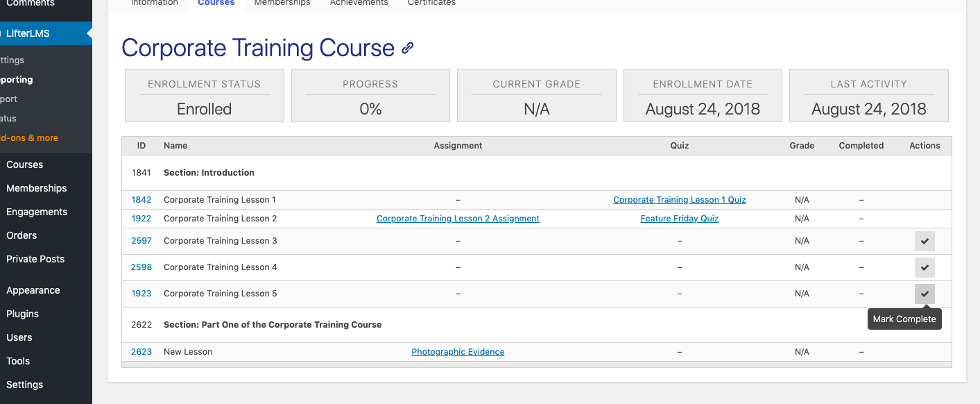Image resolution: width=980 pixels, height=404 pixels.
Task: View the Certificates tab
Action: click(x=431, y=3)
